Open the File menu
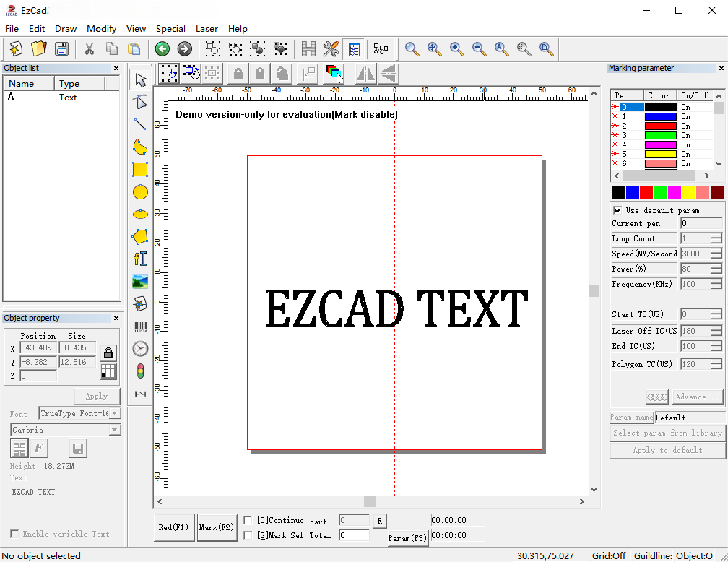Viewport: 728px width, 562px height. click(x=12, y=29)
